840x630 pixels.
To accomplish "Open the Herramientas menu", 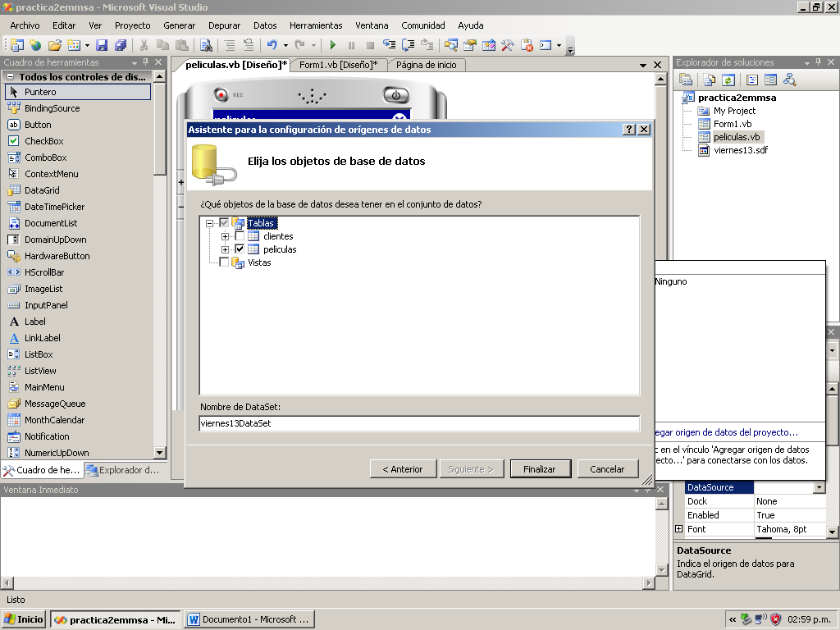I will (316, 25).
